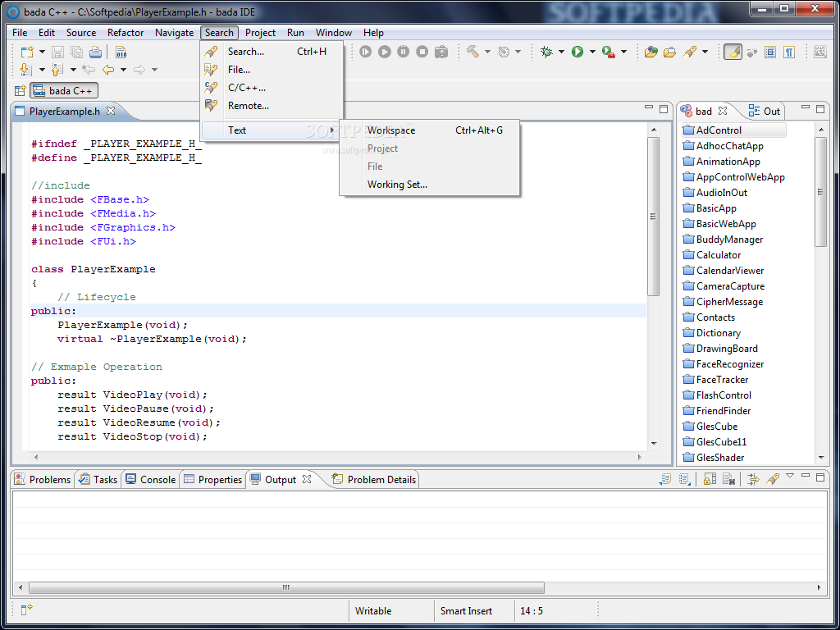Click the Clear Output document icon

[x=728, y=479]
